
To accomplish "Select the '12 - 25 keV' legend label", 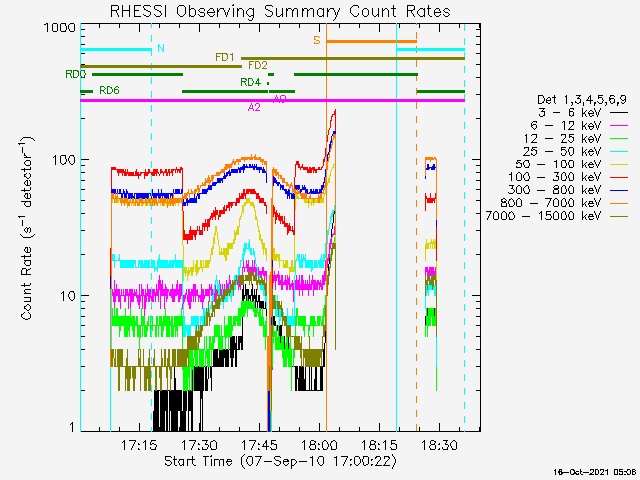I will coord(563,138).
